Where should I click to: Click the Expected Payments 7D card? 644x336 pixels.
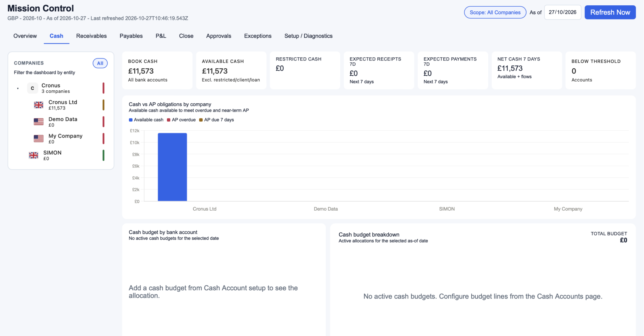click(453, 71)
